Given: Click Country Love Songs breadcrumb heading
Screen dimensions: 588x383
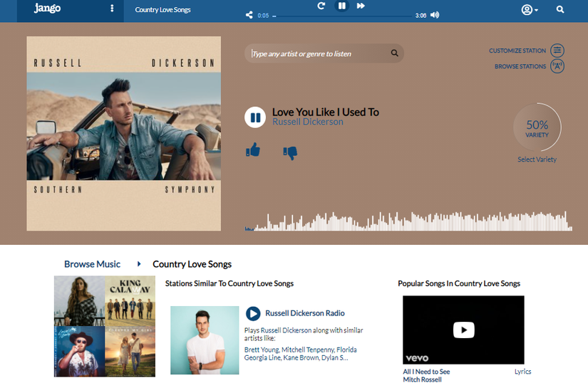Looking at the screenshot, I should point(192,264).
